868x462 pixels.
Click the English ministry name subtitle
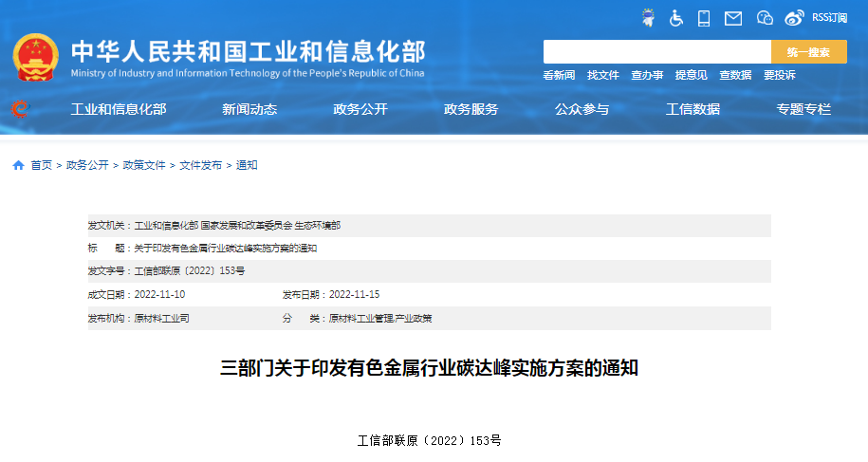[248, 73]
